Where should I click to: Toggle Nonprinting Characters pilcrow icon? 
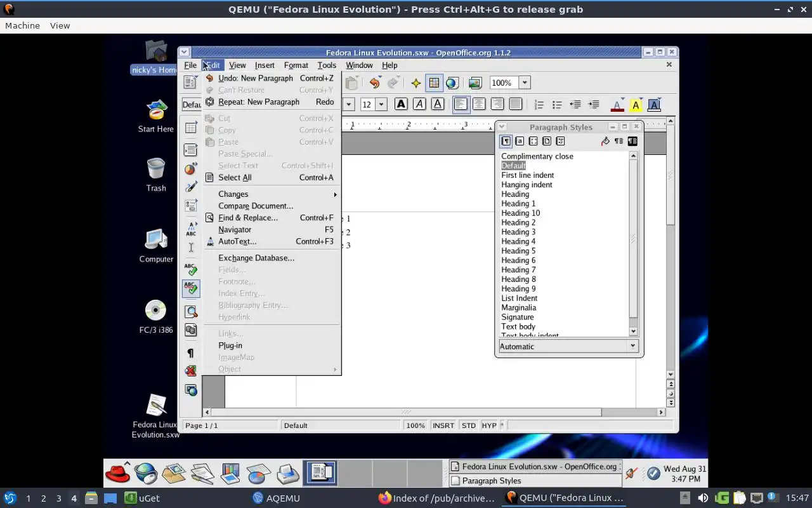[191, 353]
